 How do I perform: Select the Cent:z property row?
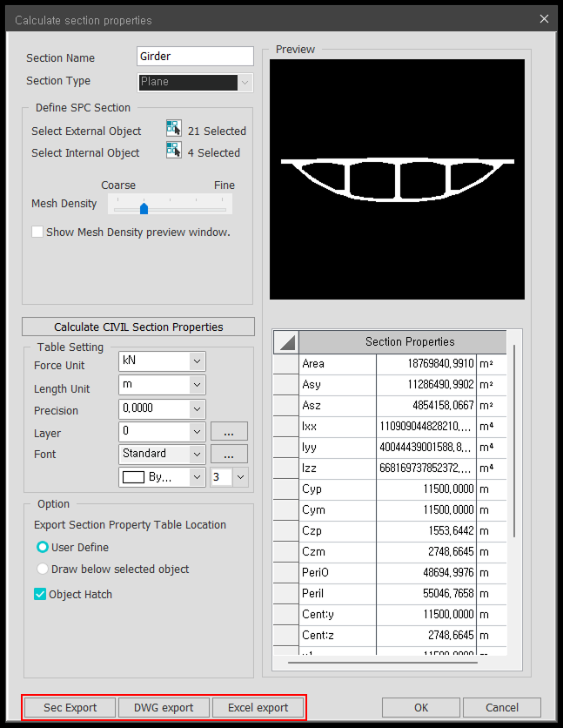390,635
